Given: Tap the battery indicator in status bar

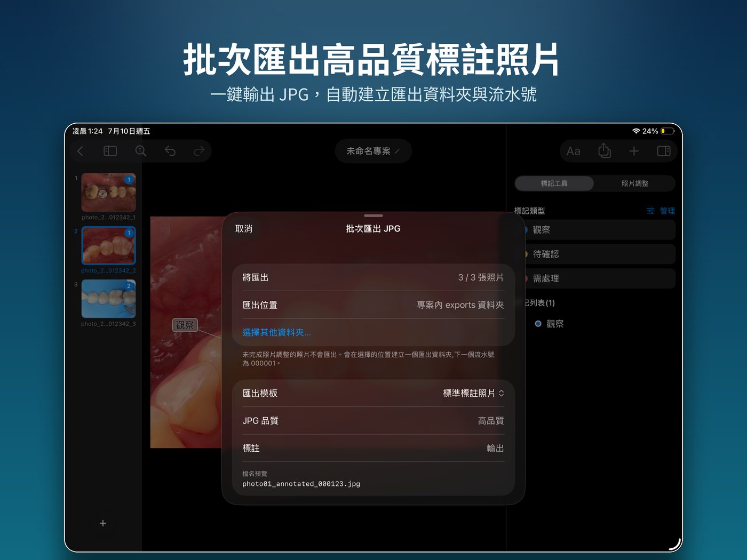Looking at the screenshot, I should [667, 131].
